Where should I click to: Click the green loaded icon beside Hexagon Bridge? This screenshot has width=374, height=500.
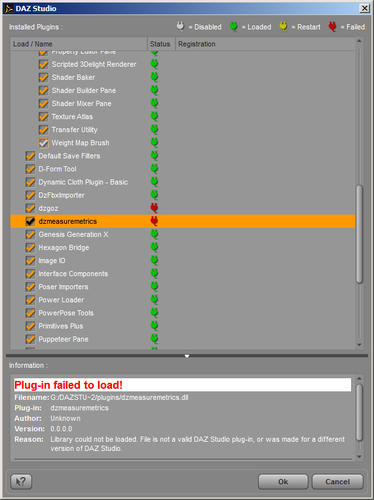(x=154, y=247)
